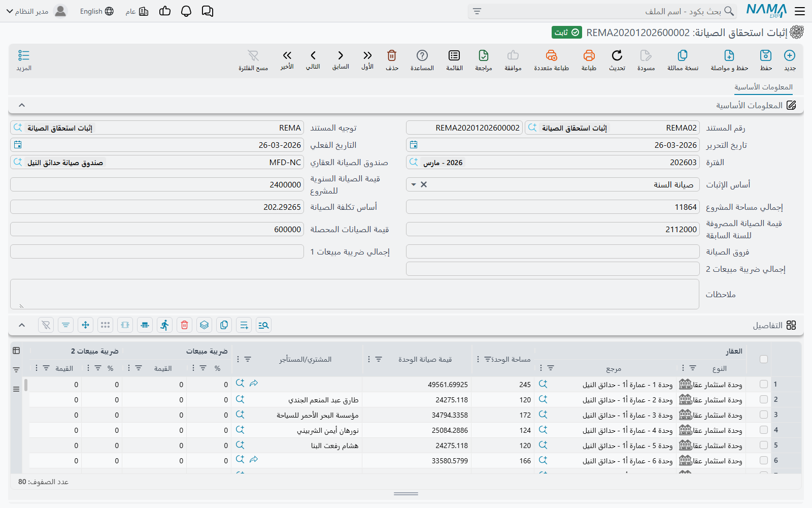
Task: Open column menu for type (النوع) column
Action: point(683,368)
